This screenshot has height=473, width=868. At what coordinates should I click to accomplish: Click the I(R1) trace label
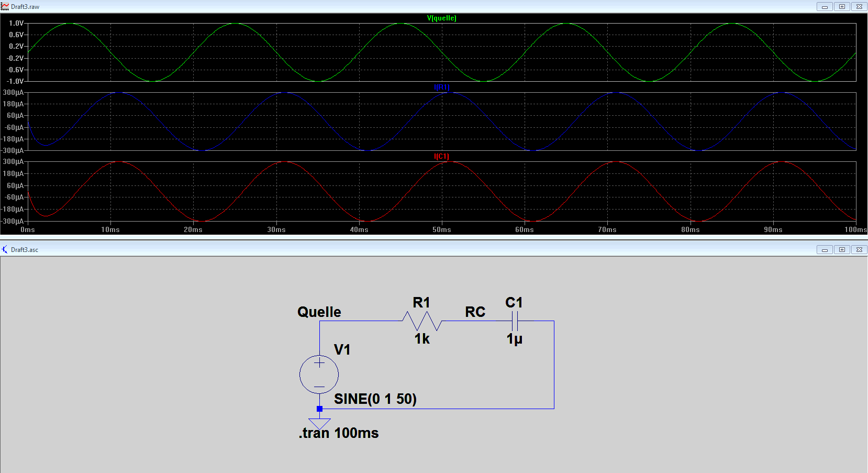pyautogui.click(x=442, y=87)
